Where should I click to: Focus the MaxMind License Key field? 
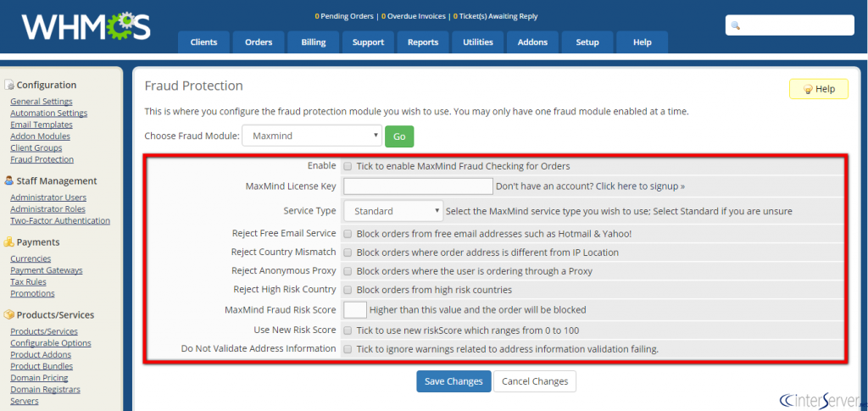419,186
